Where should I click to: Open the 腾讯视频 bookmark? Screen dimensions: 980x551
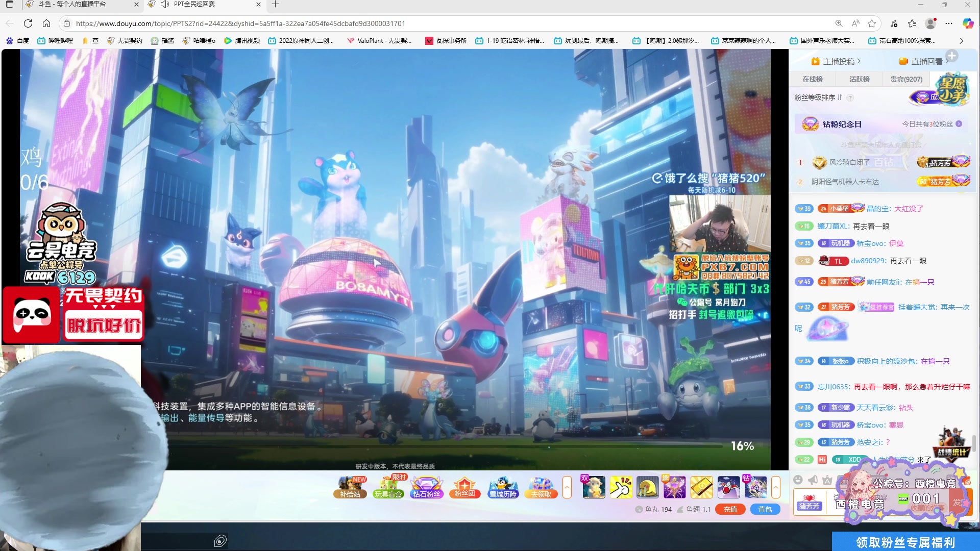pos(242,41)
